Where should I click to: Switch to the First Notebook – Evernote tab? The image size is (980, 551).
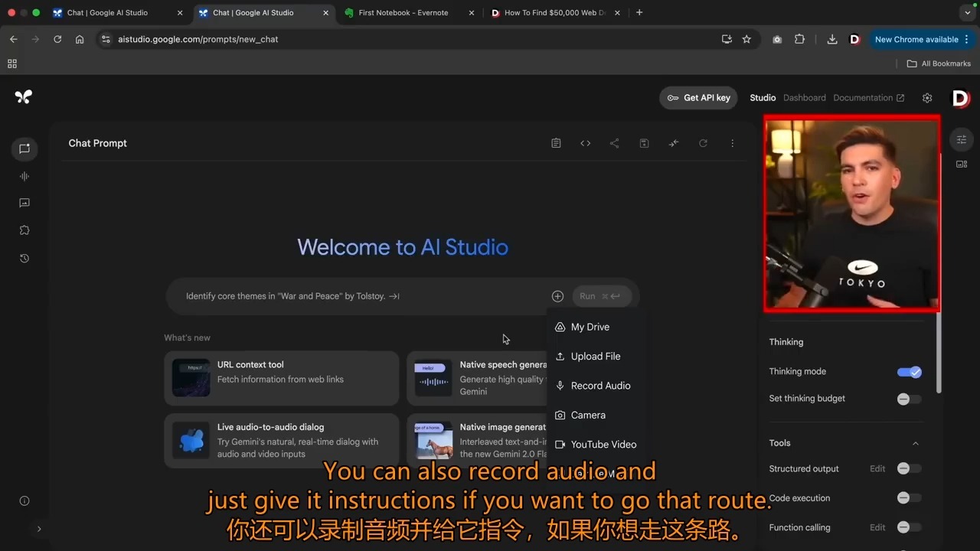(x=409, y=13)
